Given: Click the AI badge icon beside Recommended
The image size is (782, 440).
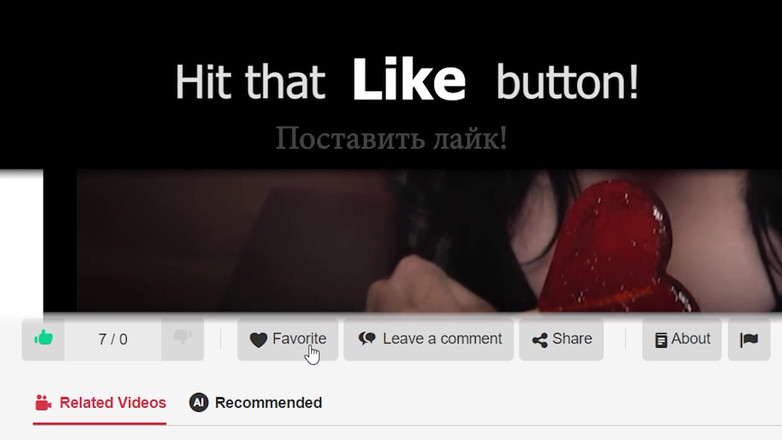Looking at the screenshot, I should pos(198,402).
